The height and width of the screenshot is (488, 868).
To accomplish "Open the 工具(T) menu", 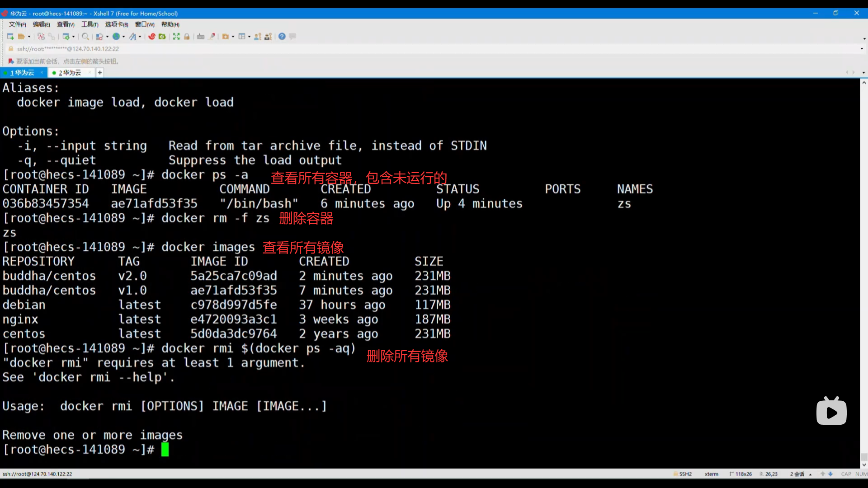I will [x=90, y=24].
